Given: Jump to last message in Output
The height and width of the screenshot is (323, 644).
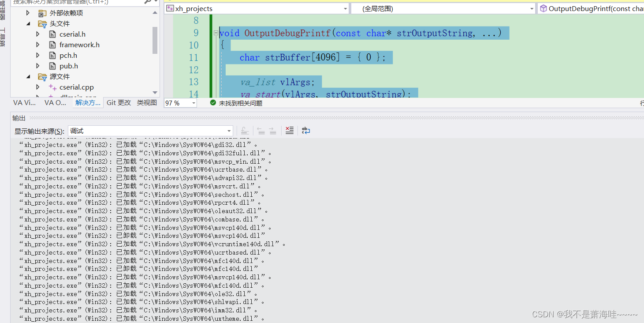Looking at the screenshot, I should coord(245,130).
